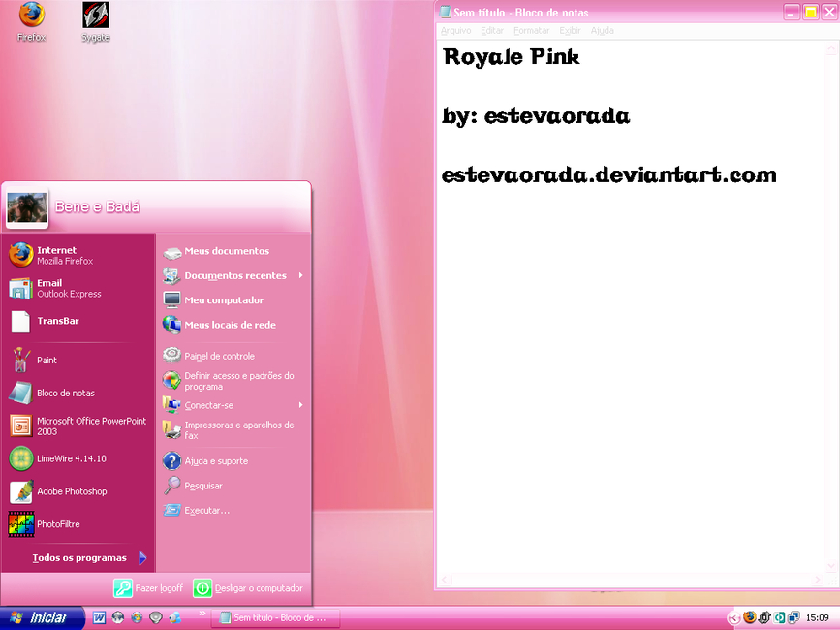Open Painel de controle
840x630 pixels.
[x=233, y=356]
